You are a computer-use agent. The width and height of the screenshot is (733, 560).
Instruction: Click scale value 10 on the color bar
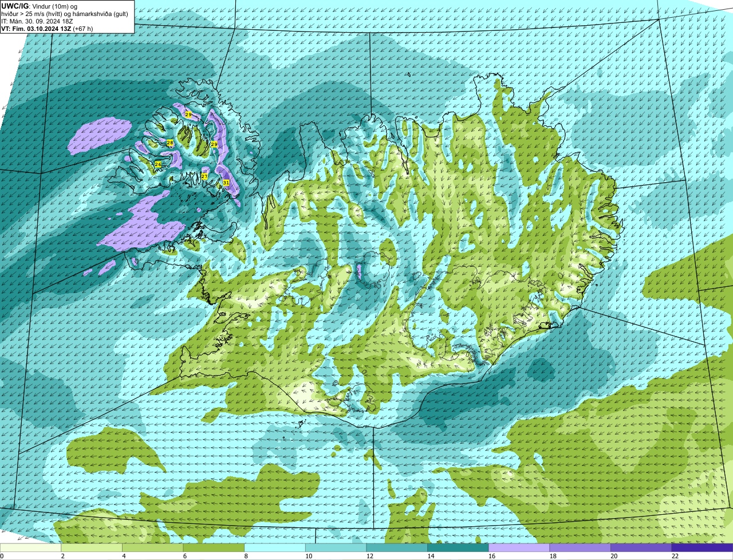(x=309, y=556)
